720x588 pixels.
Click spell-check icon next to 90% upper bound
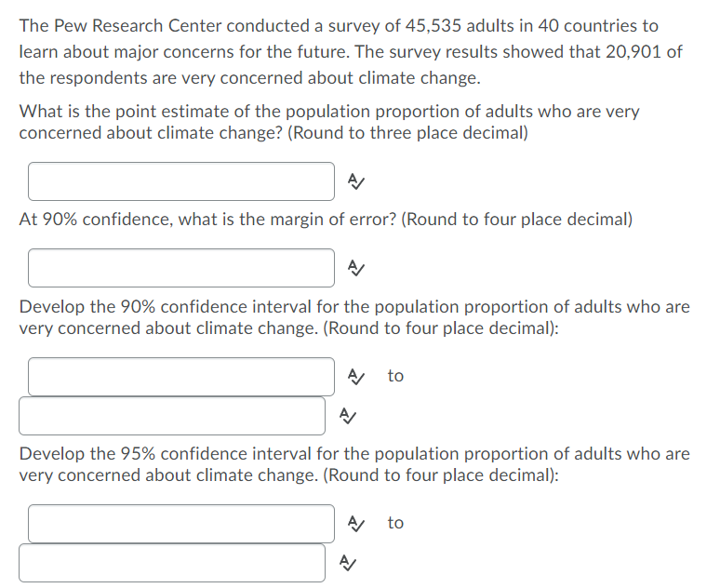coord(346,415)
